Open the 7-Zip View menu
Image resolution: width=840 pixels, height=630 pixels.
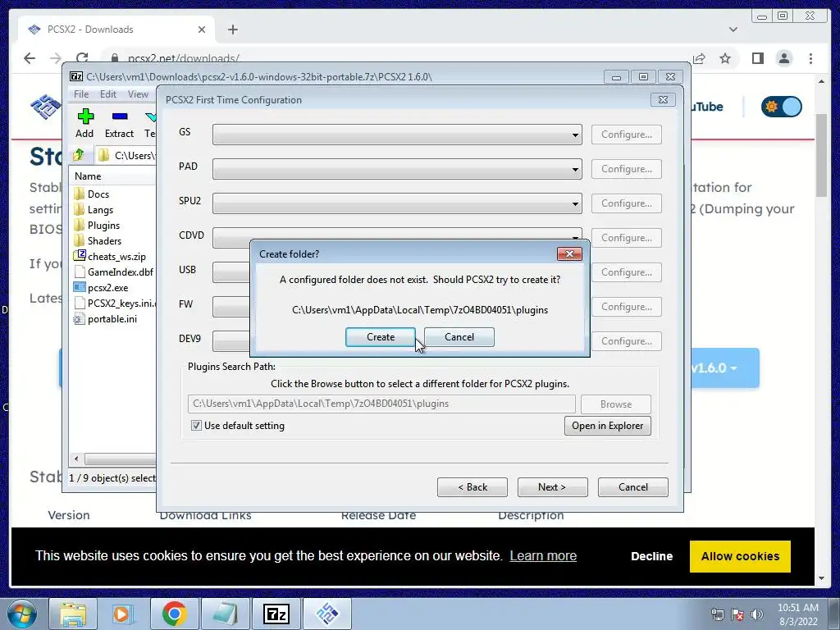tap(138, 94)
